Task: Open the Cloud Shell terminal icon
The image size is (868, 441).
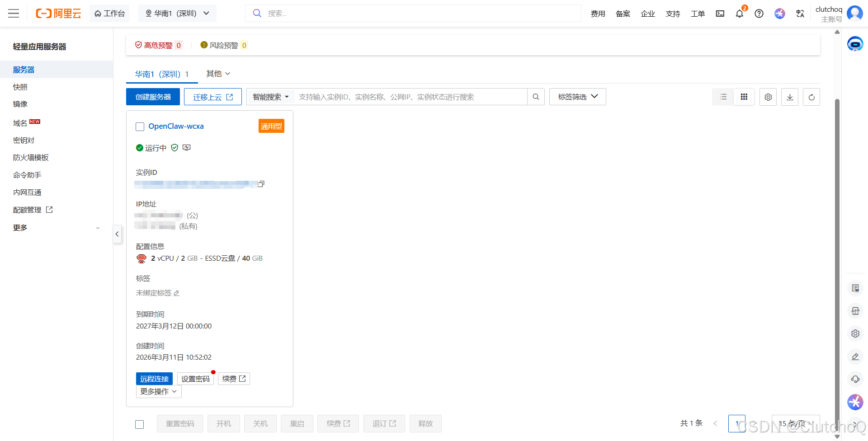Action: click(x=720, y=14)
